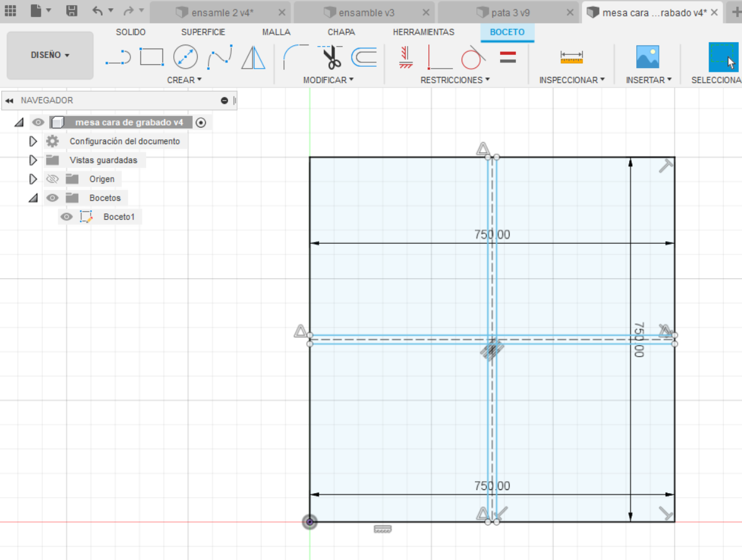Image resolution: width=742 pixels, height=560 pixels.
Task: Open the DISEÑO workspace dropdown
Action: pos(50,55)
